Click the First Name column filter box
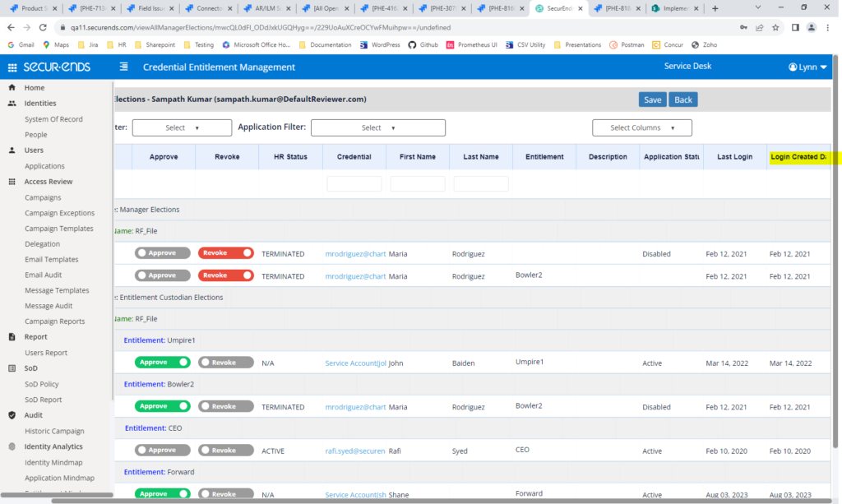842x504 pixels. (x=417, y=183)
